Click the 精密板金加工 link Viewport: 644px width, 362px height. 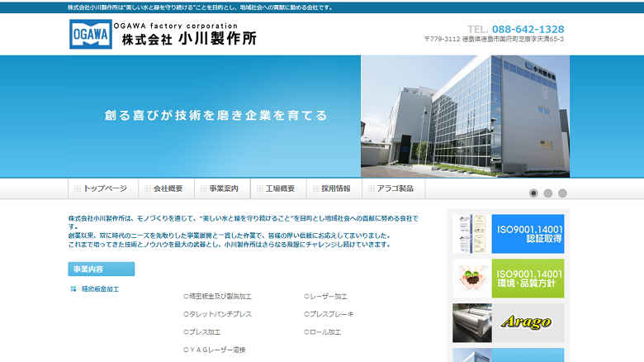100,289
